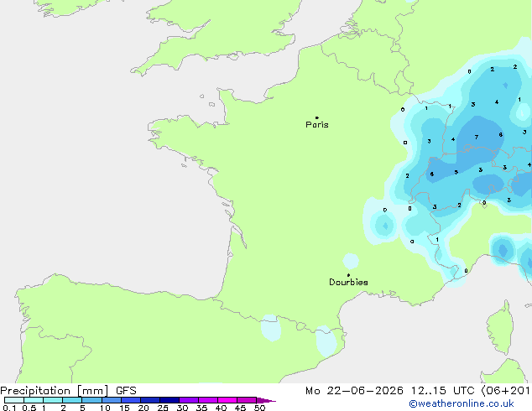Click the Dourbies location dot marker
The image size is (532, 411).
click(348, 275)
